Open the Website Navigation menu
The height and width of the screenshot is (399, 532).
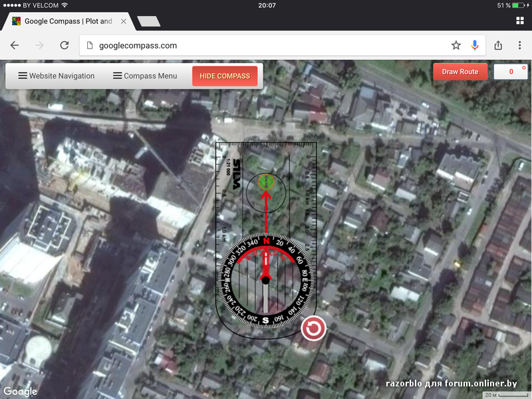(57, 76)
